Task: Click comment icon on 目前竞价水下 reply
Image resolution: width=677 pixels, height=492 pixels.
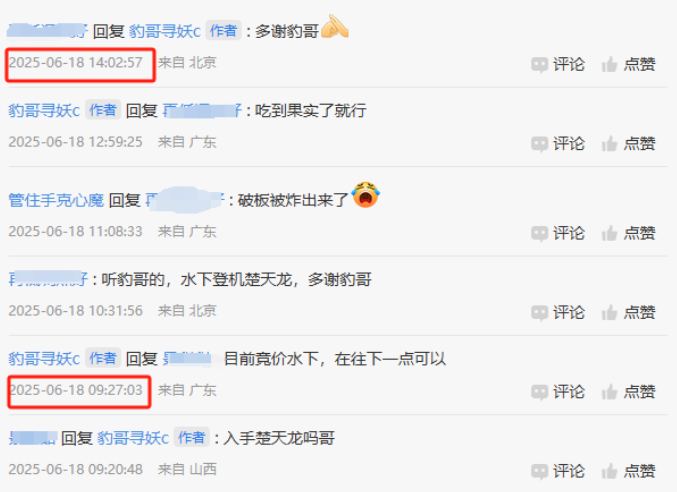Action: pos(540,392)
